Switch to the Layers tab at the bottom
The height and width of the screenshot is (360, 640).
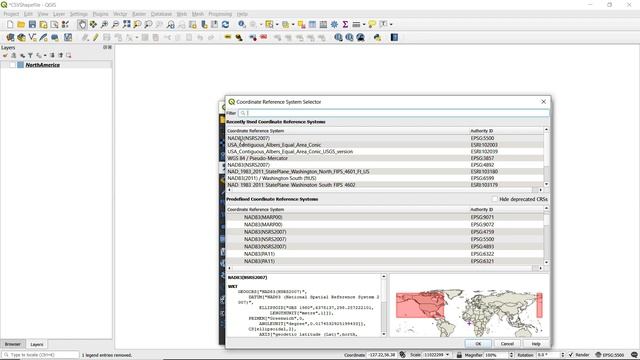37,344
